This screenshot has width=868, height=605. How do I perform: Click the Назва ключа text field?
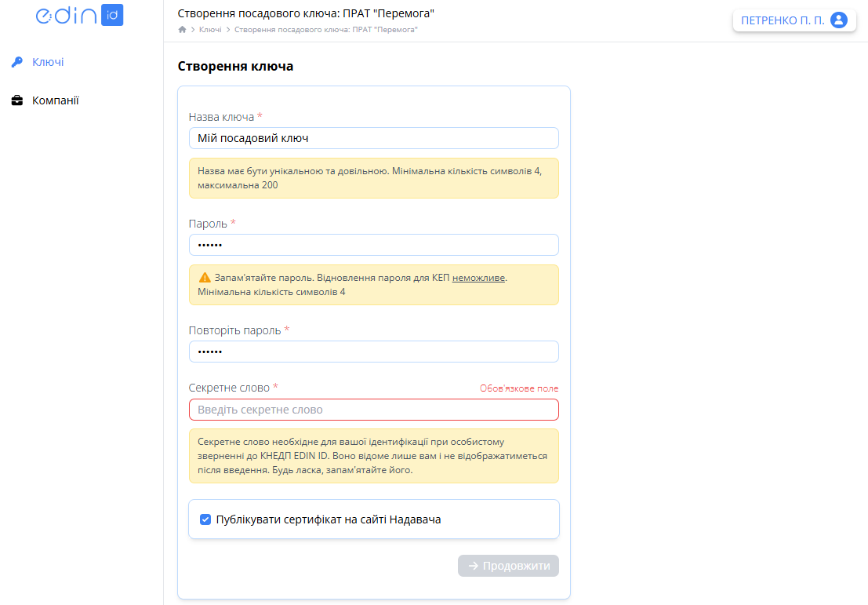(374, 137)
